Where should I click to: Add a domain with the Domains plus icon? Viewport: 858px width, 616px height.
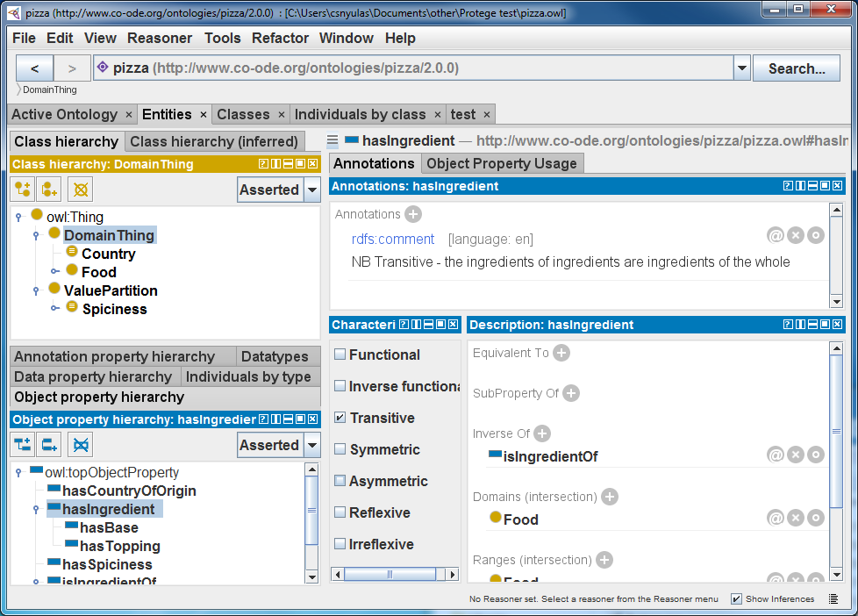coord(610,497)
